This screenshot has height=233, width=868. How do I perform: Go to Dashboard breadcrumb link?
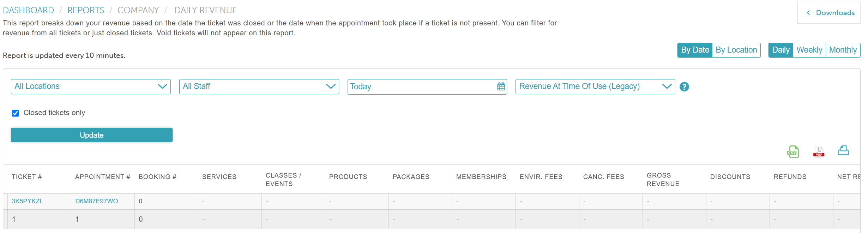(29, 10)
